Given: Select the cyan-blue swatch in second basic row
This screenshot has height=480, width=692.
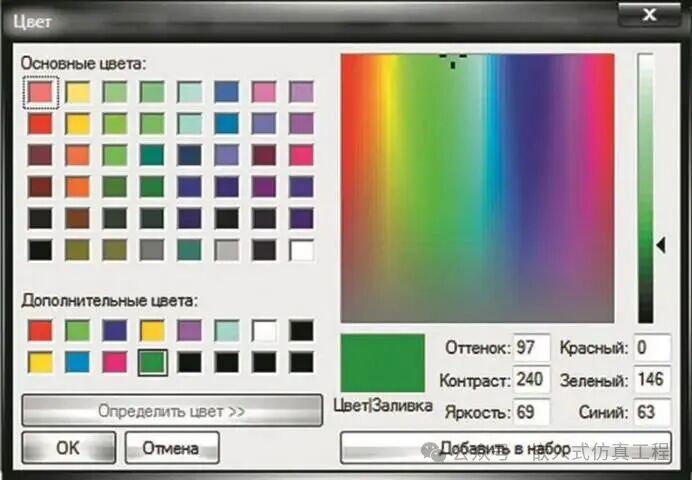Looking at the screenshot, I should click(227, 124).
